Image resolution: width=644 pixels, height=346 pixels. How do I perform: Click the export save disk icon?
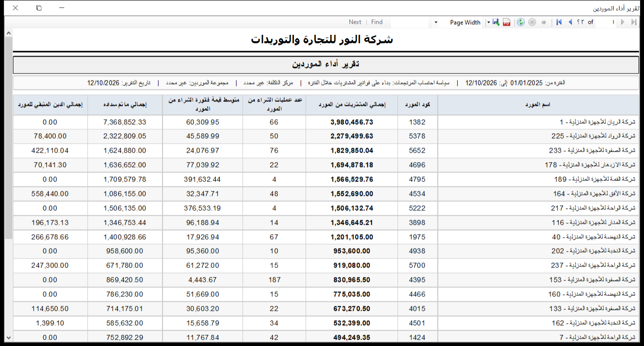click(x=496, y=22)
